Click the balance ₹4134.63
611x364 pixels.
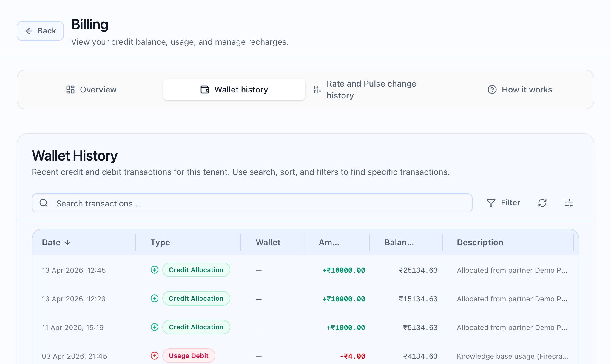point(420,356)
